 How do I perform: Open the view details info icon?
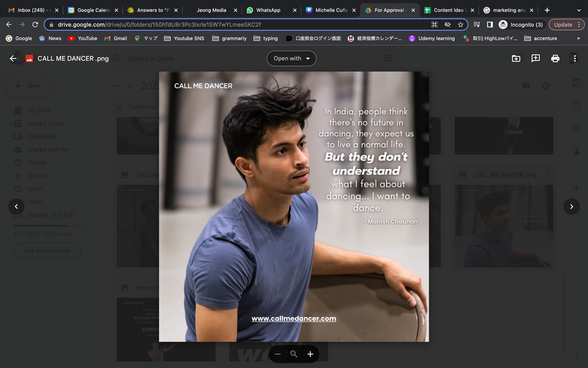click(x=546, y=86)
